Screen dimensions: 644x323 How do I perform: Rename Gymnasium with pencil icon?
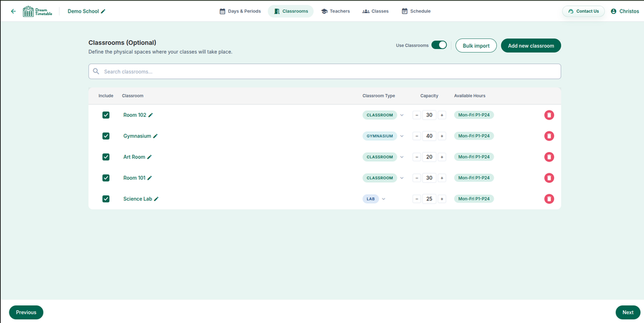coord(155,136)
